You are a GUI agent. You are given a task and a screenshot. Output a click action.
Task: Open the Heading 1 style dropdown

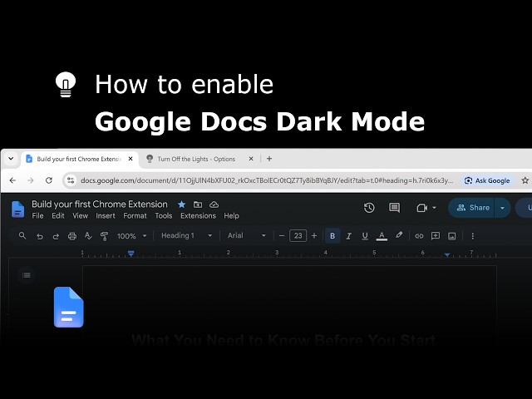point(186,235)
